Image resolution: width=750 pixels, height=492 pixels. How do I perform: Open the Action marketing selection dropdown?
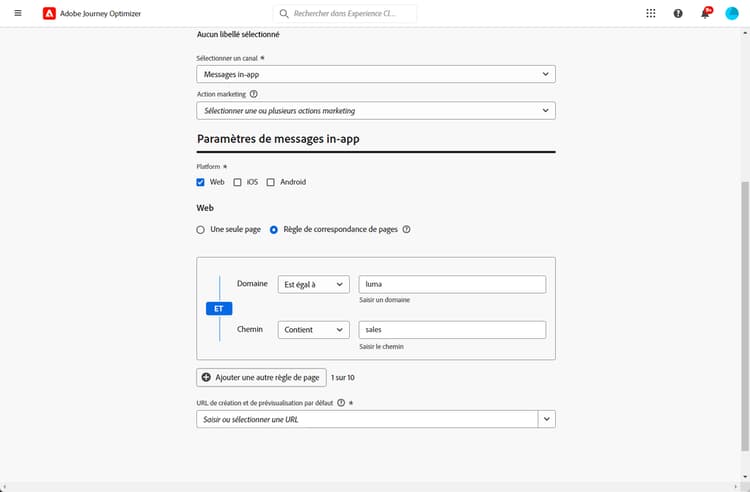[x=376, y=110]
